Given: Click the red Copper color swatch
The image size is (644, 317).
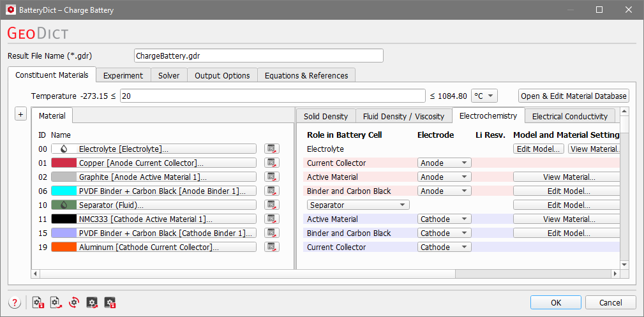Looking at the screenshot, I should point(64,163).
